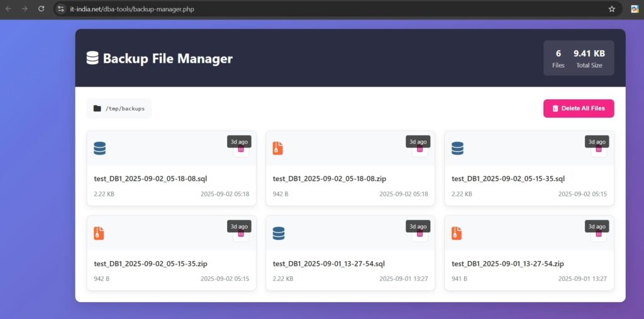Click file name test_DB1_2025-09-02_05-15-35.sql
Viewport: 644px width, 319px height.
point(508,179)
